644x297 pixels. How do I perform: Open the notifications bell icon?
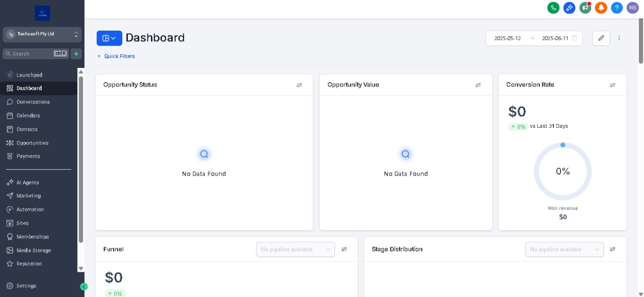(x=601, y=8)
